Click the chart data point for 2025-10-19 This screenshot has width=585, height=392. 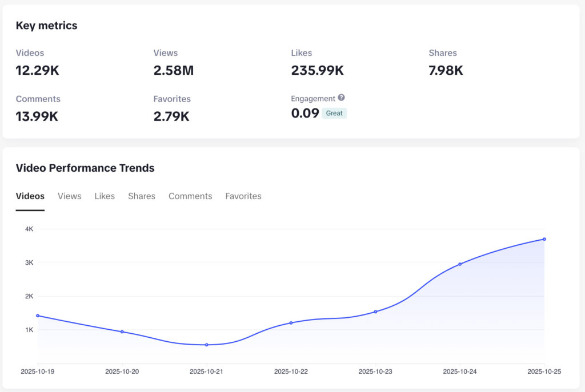click(38, 316)
